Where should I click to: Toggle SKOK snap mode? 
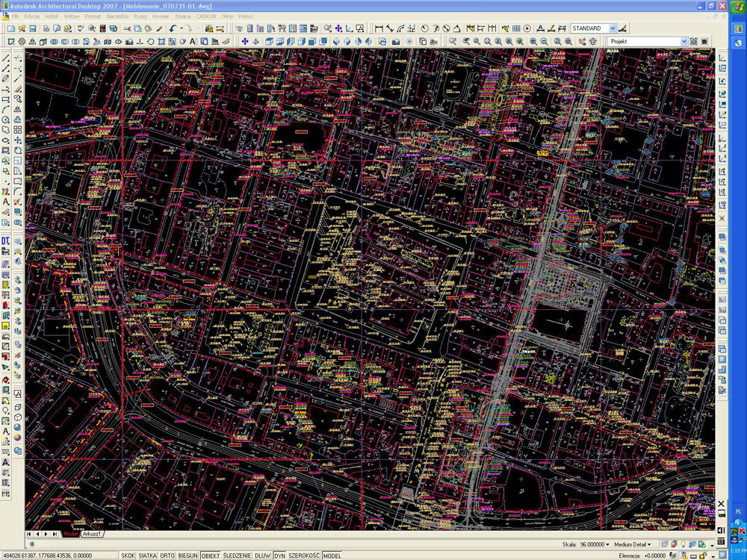[128, 556]
